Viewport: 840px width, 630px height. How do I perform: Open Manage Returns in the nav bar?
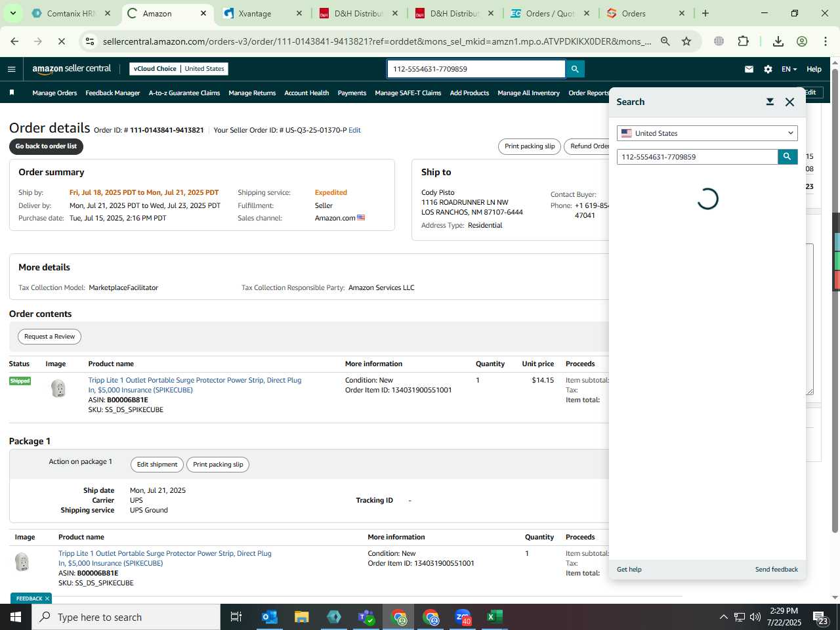tap(252, 93)
